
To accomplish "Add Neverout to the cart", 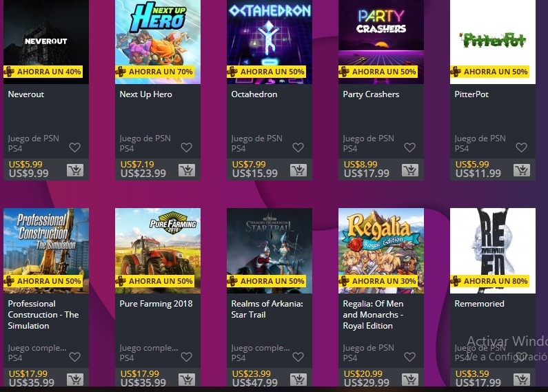I will pos(75,170).
